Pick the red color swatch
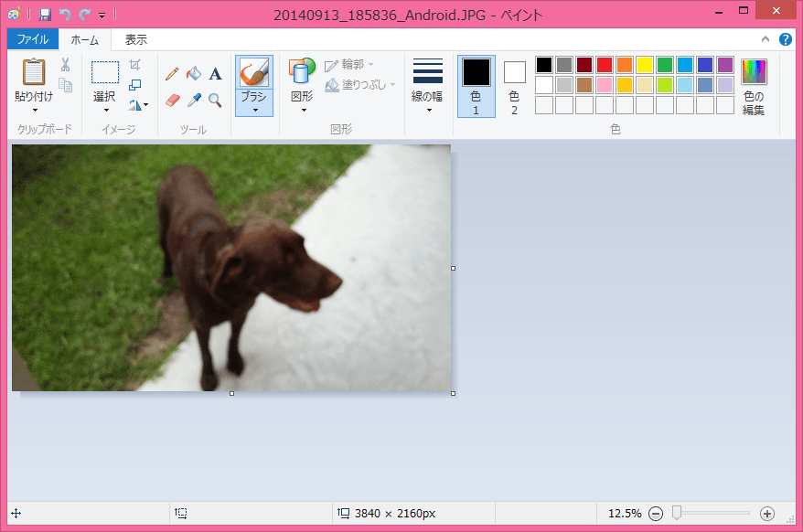 605,65
